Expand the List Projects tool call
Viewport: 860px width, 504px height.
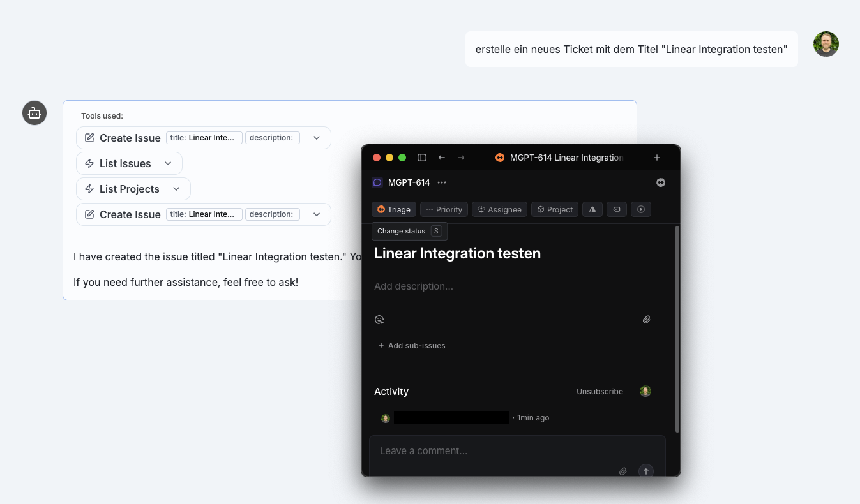(x=176, y=189)
